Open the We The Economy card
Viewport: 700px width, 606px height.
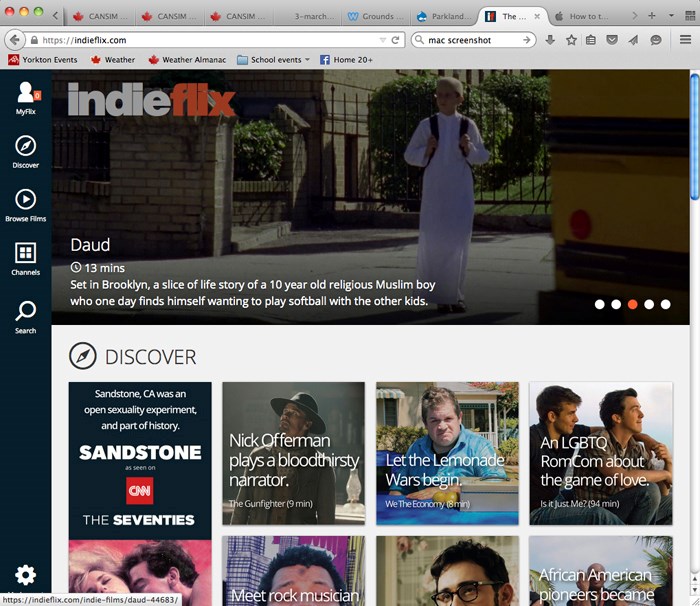coord(447,453)
